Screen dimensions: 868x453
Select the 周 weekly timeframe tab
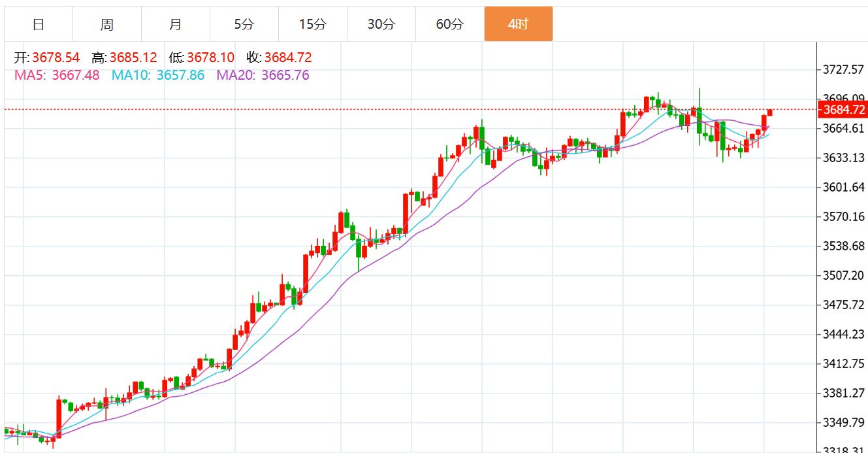(107, 25)
